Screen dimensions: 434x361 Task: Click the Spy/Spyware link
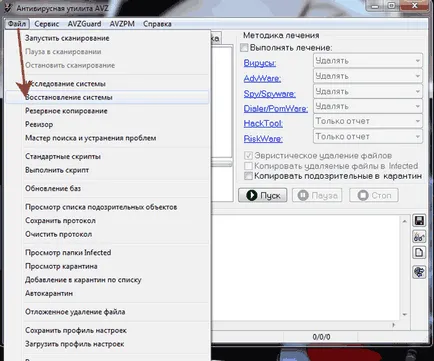[269, 94]
